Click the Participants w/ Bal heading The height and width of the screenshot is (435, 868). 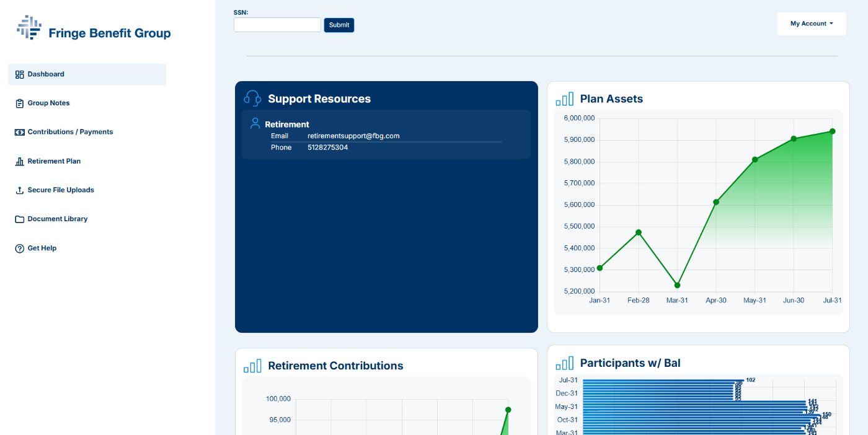[x=631, y=363]
